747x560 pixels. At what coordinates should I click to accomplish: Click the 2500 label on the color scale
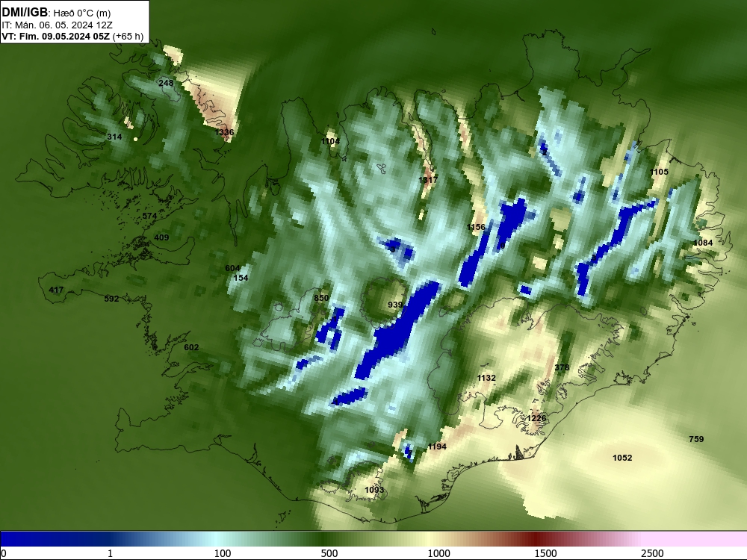tap(652, 554)
